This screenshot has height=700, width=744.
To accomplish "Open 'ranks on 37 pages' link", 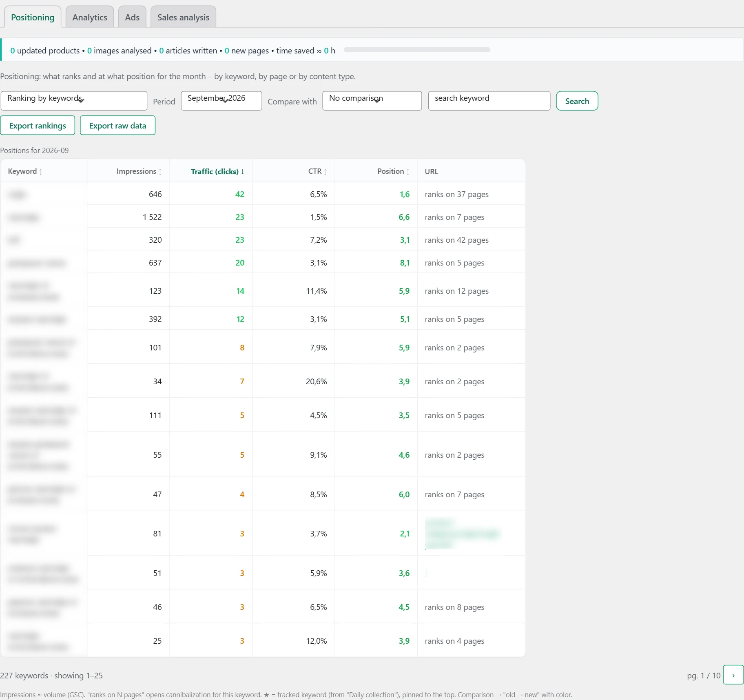I will 456,194.
